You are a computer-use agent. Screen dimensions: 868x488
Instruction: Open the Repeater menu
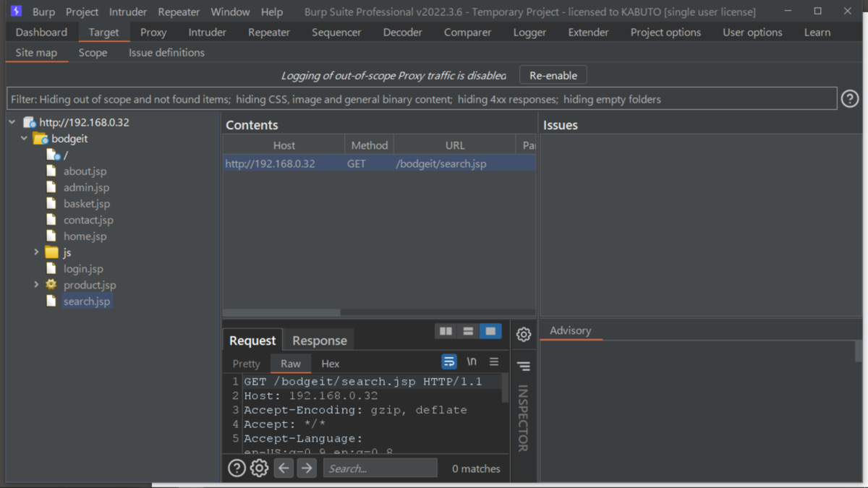coord(179,12)
